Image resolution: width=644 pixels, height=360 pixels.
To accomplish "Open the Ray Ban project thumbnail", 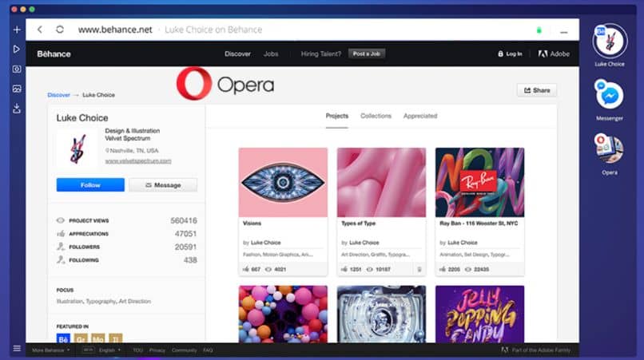I will pyautogui.click(x=479, y=182).
